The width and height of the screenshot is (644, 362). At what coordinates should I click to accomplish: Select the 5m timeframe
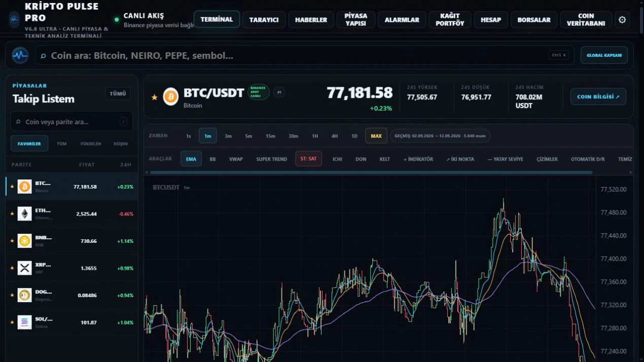[248, 136]
